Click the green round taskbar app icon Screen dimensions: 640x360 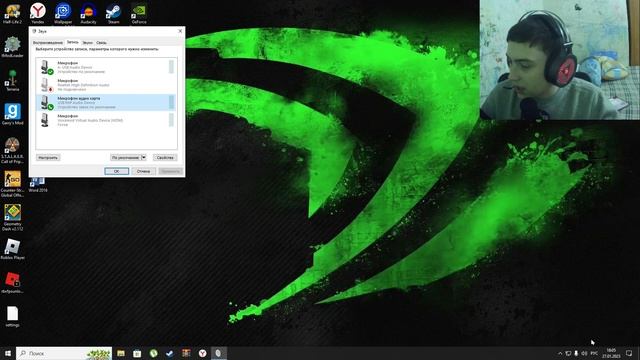point(153,353)
